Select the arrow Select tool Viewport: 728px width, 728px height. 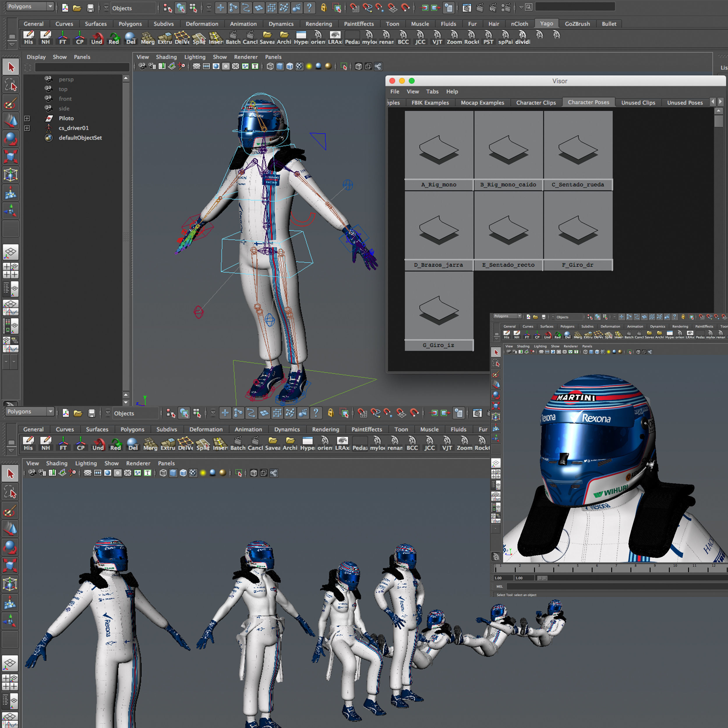pos(11,67)
